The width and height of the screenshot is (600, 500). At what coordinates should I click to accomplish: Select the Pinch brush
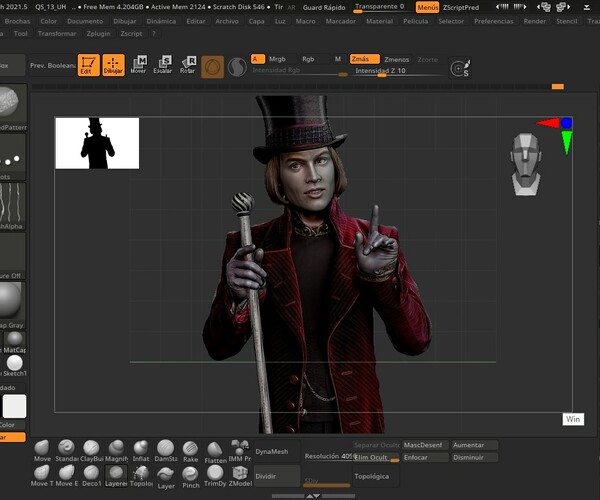tap(190, 477)
